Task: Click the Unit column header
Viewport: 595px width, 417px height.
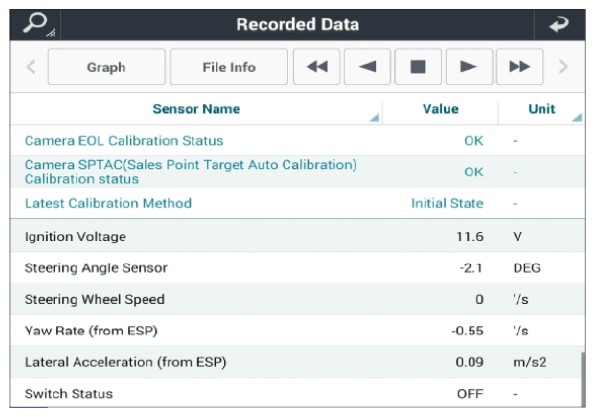Action: [541, 109]
